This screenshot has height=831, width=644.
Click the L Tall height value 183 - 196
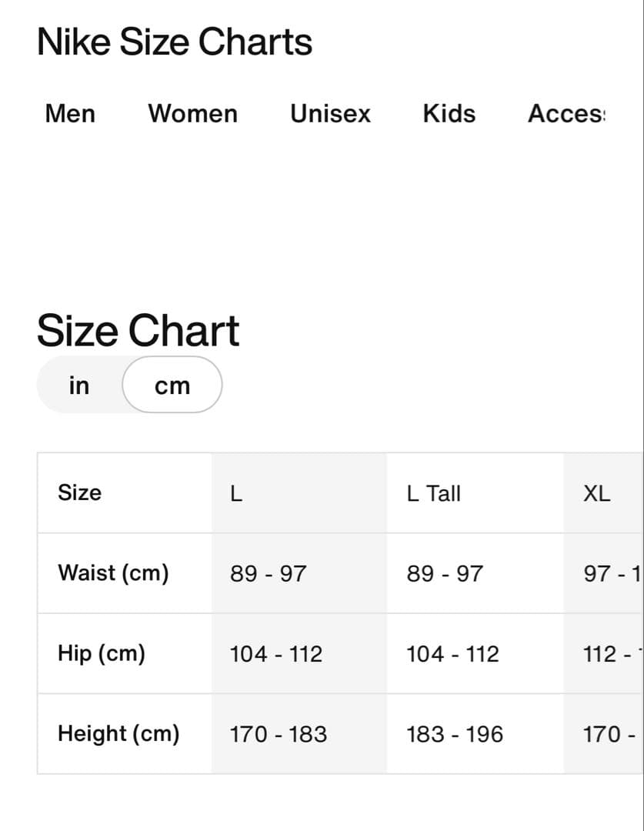(455, 735)
